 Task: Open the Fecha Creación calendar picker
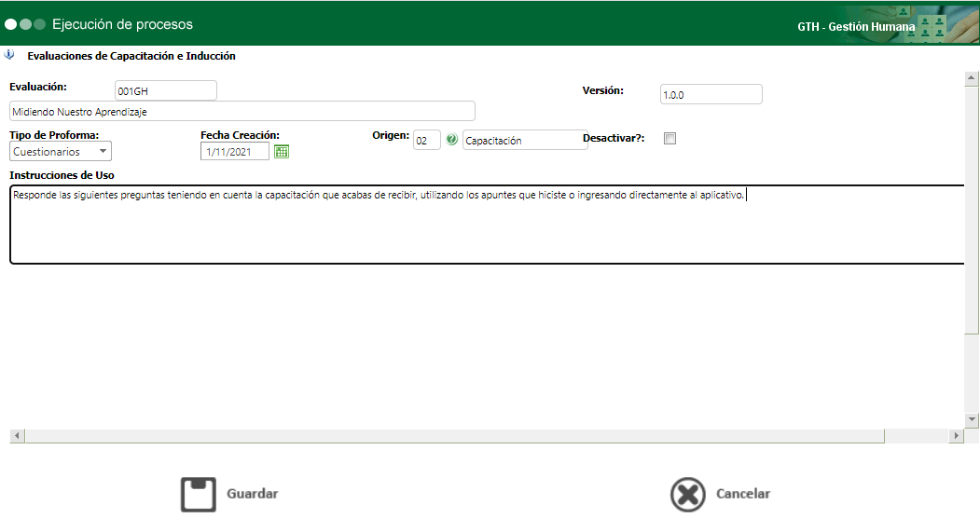pyautogui.click(x=282, y=152)
